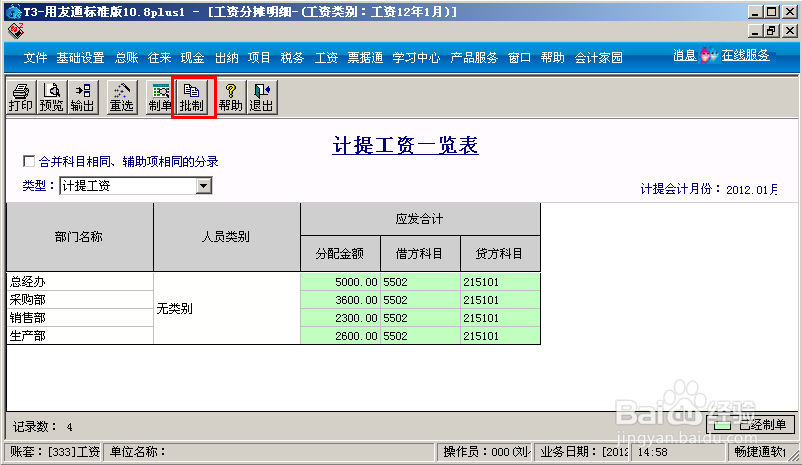The height and width of the screenshot is (465, 802).
Task: Toggle 合并科目相同、辅助项相同的分录 checkbox
Action: tap(29, 162)
